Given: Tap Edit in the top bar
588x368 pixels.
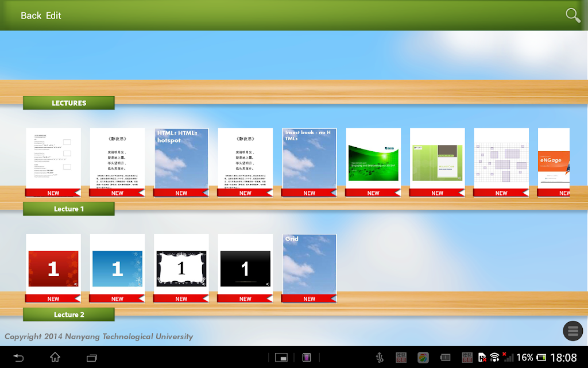Looking at the screenshot, I should coord(53,16).
